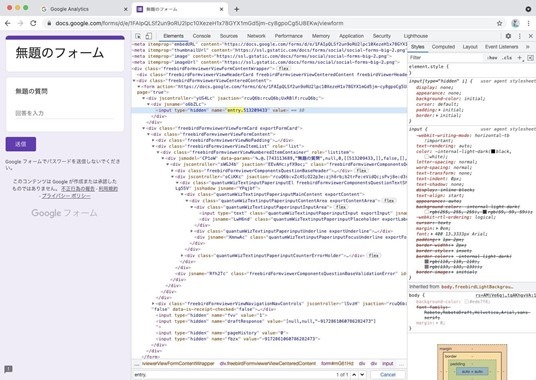Viewport: 536px width, 380px height.
Task: Click the new style rule plus icon
Action: click(x=520, y=58)
